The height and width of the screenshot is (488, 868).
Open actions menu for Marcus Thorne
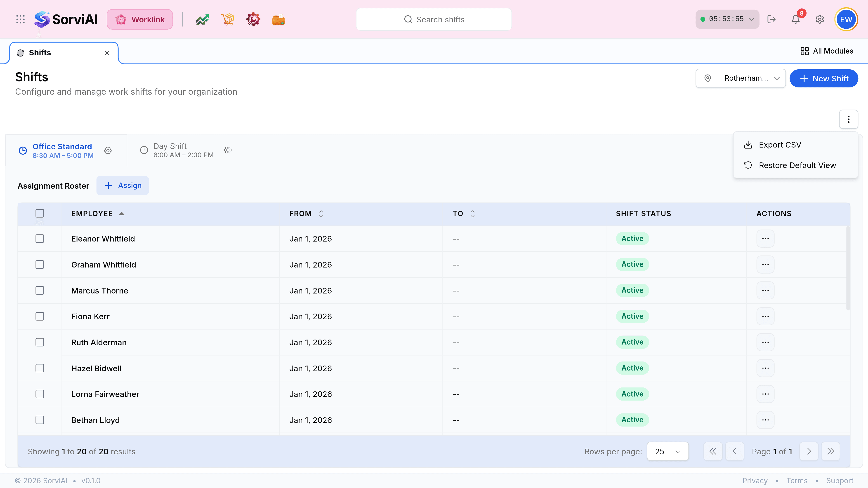tap(765, 290)
